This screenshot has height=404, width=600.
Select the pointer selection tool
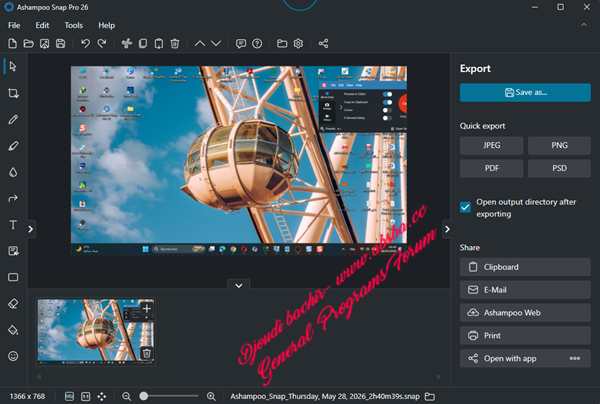pos(13,67)
